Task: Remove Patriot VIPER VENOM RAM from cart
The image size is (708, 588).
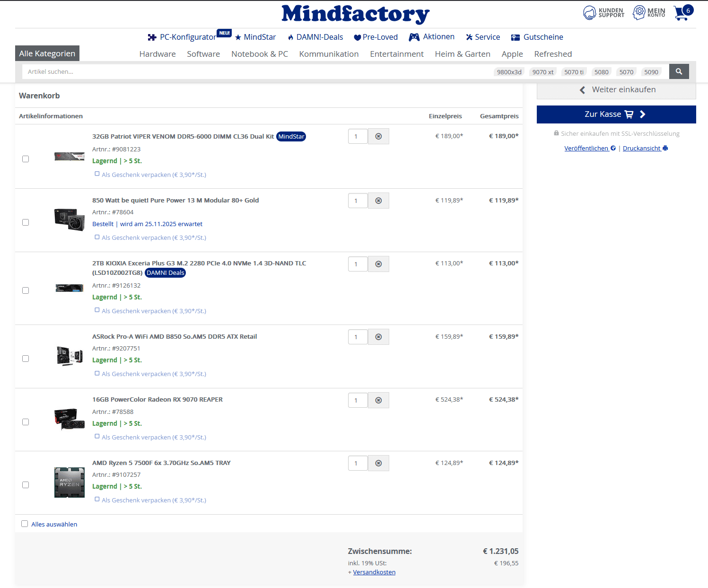Action: point(378,136)
